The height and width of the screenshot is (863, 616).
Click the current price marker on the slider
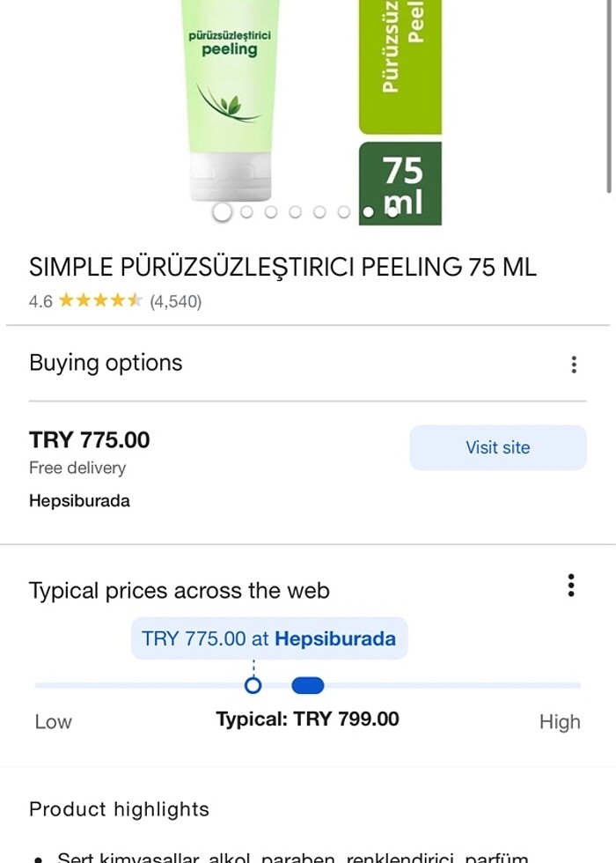coord(253,684)
